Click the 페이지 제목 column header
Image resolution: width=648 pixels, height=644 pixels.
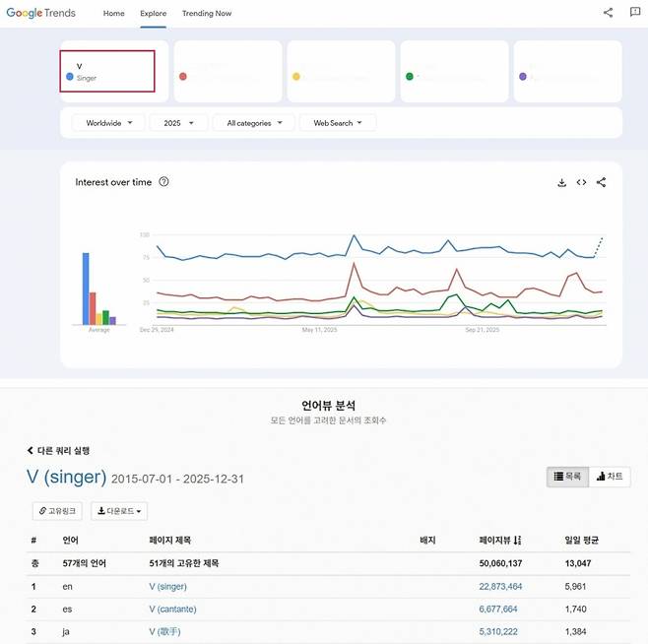click(x=169, y=540)
